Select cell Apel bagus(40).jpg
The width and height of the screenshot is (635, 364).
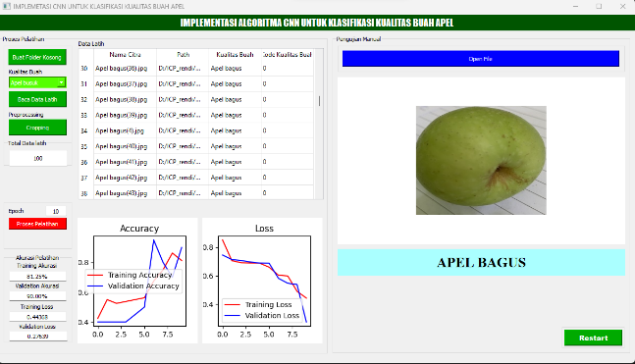pos(125,146)
